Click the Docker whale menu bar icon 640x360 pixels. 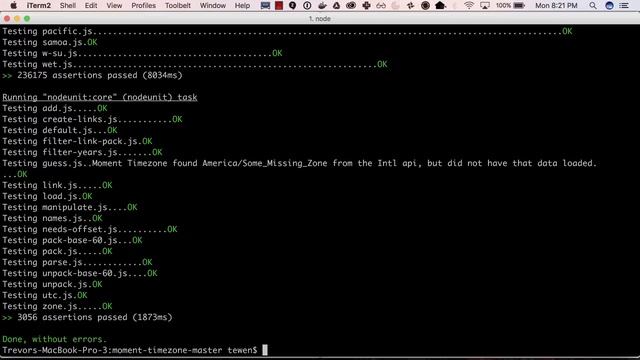coord(322,5)
